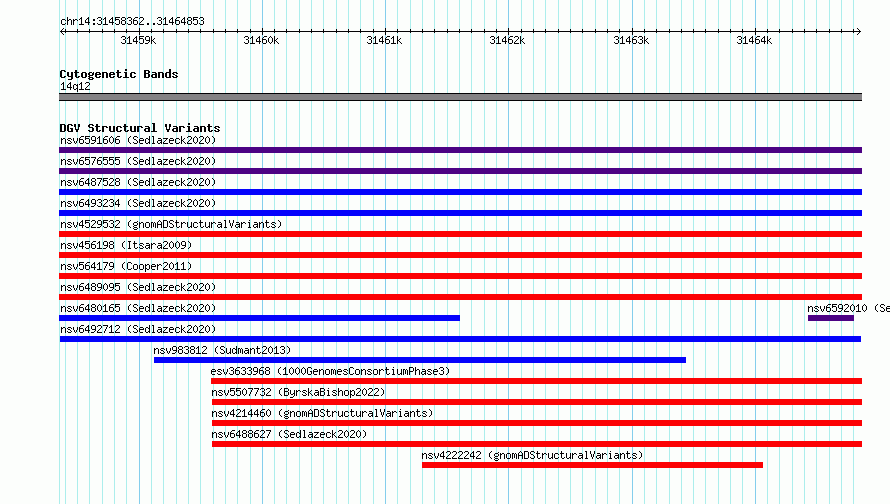
Task: Click the right arrow of the coordinate ruler
Action: [858, 31]
